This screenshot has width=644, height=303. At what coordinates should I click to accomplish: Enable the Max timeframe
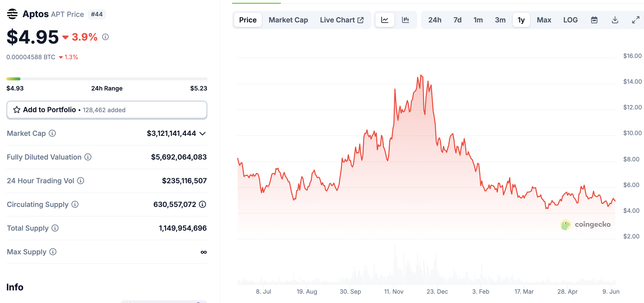(x=544, y=20)
